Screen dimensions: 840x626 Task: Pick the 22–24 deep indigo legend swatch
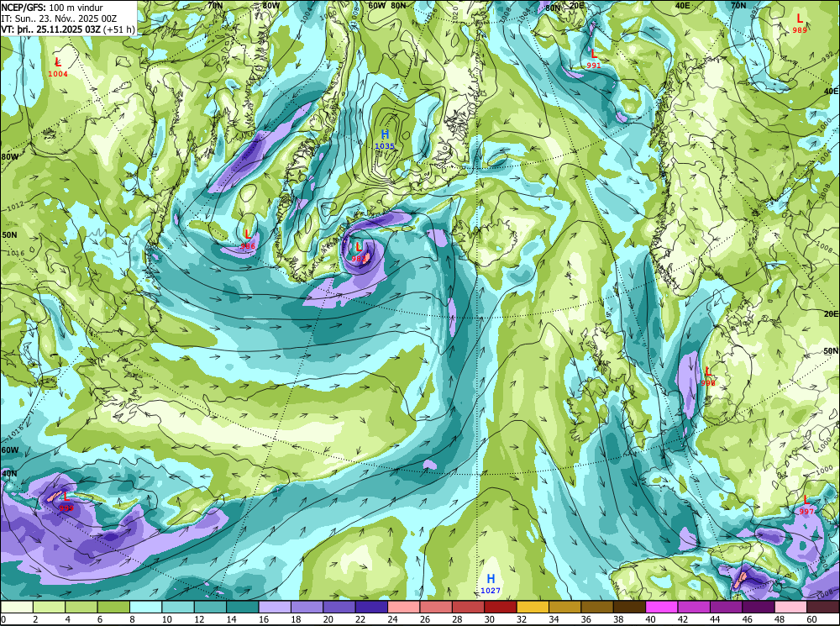[371, 607]
